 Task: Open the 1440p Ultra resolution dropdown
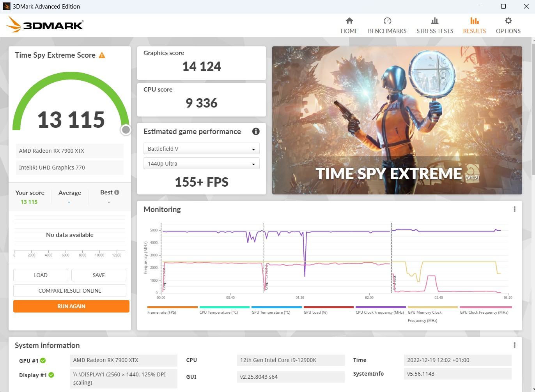(x=201, y=164)
